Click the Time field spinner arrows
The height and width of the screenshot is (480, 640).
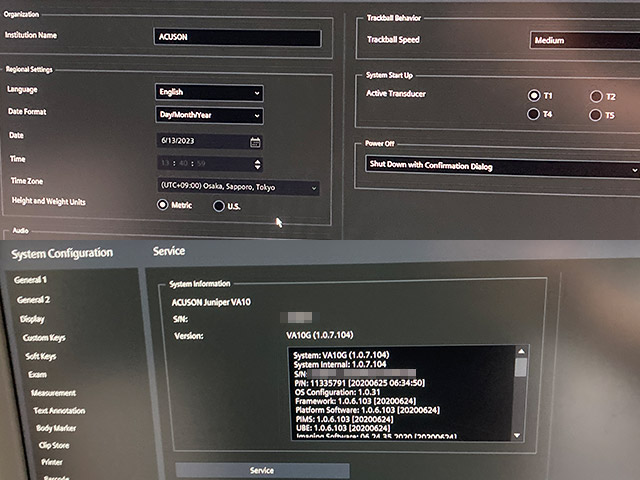pyautogui.click(x=257, y=164)
